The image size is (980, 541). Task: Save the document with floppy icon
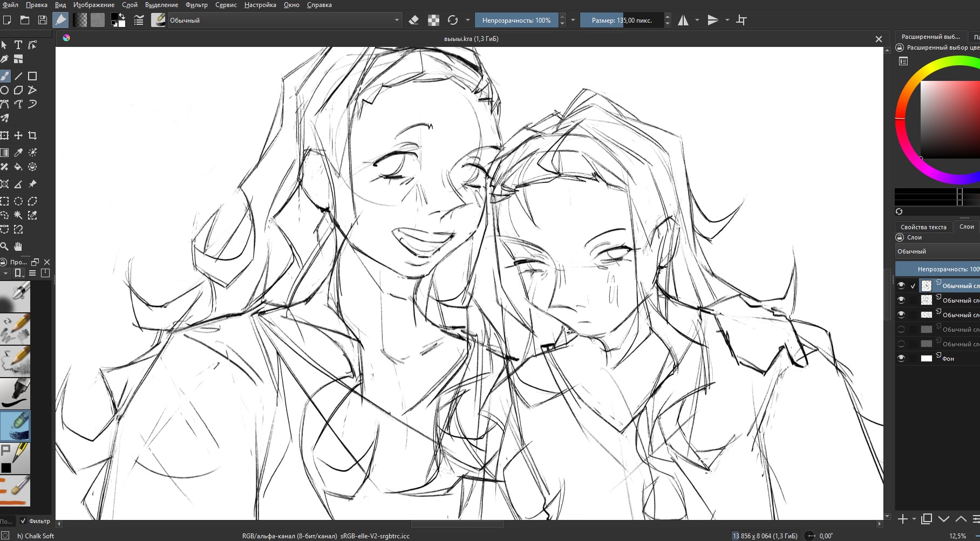(43, 20)
